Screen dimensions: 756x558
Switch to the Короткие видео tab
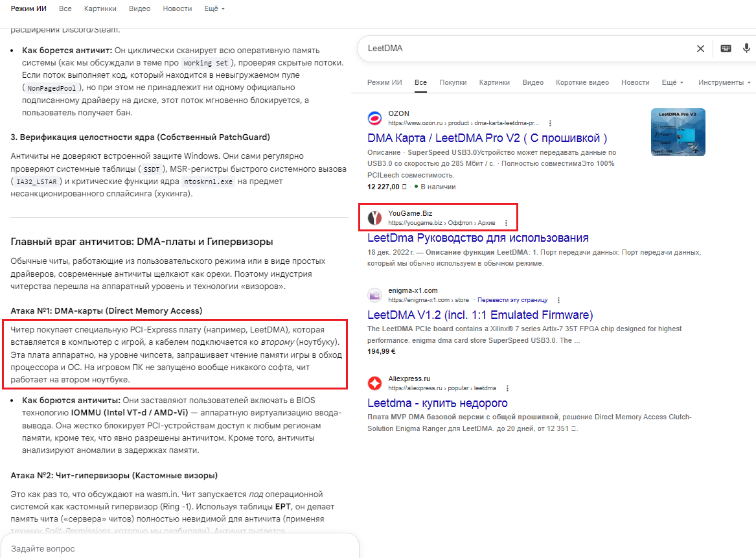pos(582,82)
